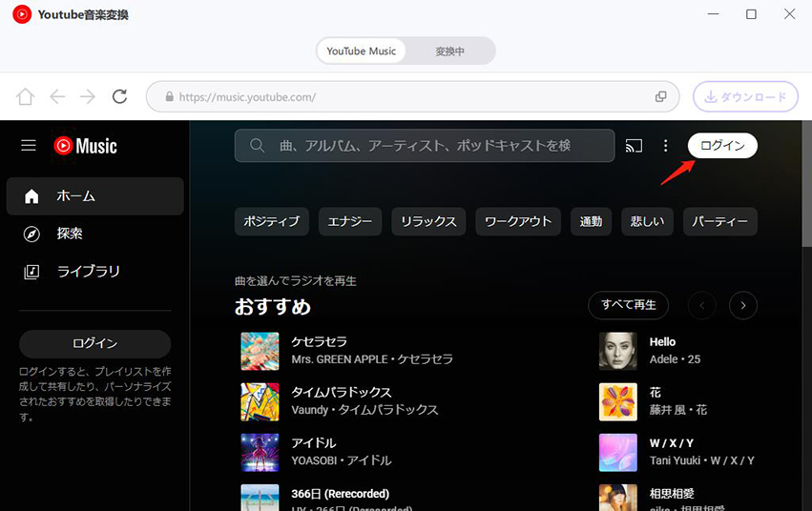Click the YouTube Music logo
The height and width of the screenshot is (511, 812).
tap(86, 146)
